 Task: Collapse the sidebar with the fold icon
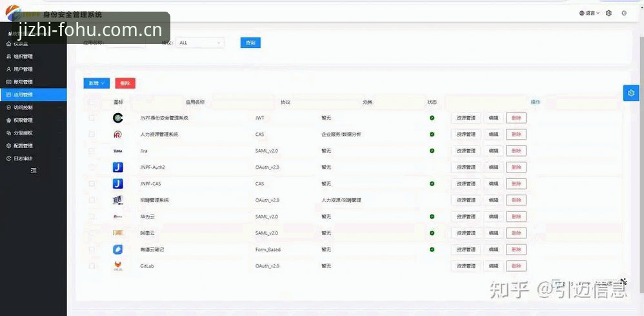coord(34,171)
